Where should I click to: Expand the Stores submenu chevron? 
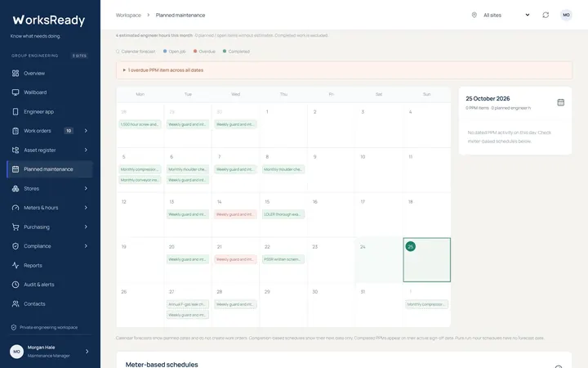click(x=86, y=189)
